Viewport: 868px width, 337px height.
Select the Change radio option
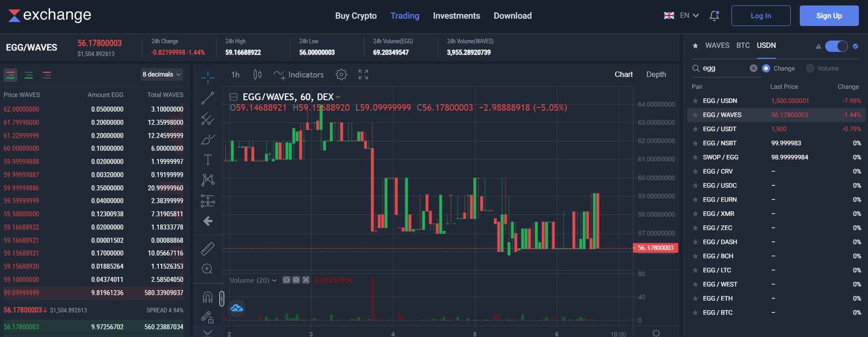[766, 68]
